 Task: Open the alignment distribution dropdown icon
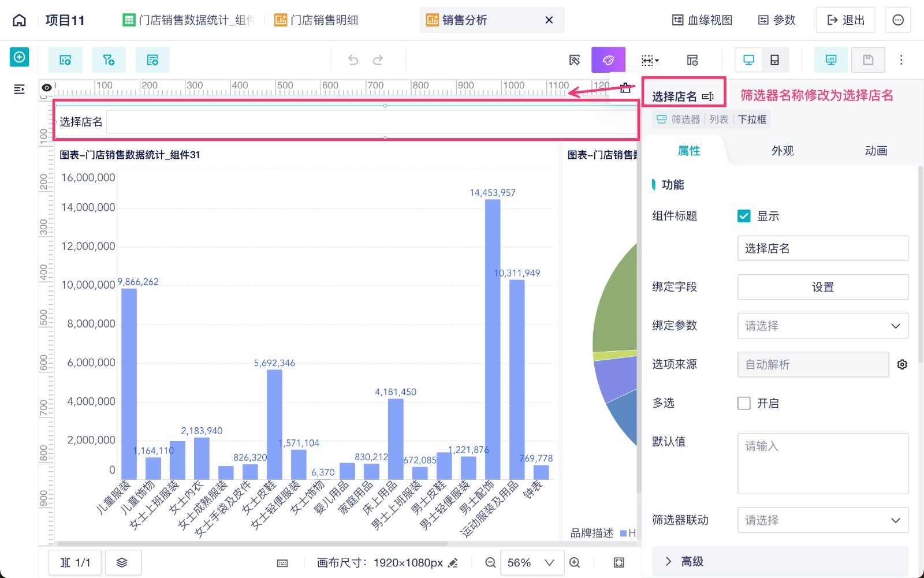[650, 60]
